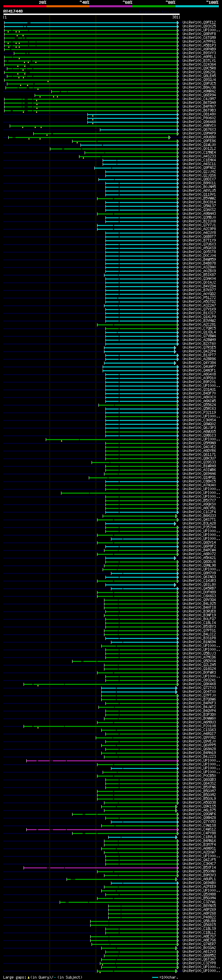
Task: Open hit UniRef100_Q8DIX7
Action: [x=199, y=179]
